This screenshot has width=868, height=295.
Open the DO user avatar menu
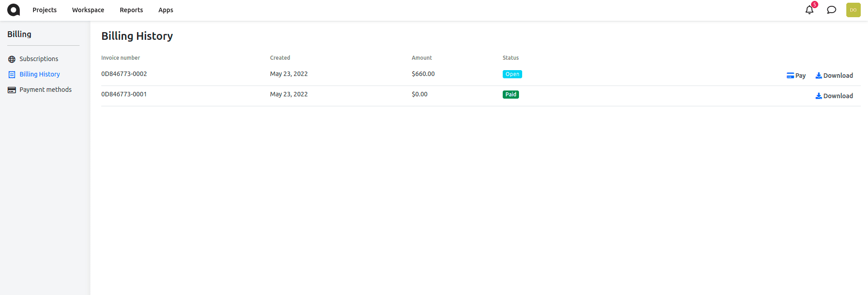[853, 10]
